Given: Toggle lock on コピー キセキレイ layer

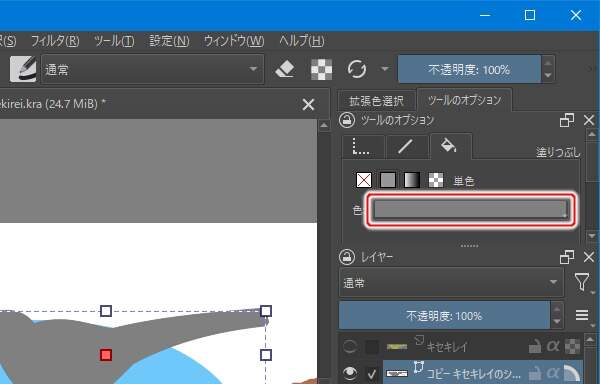Looking at the screenshot, I should click(535, 373).
